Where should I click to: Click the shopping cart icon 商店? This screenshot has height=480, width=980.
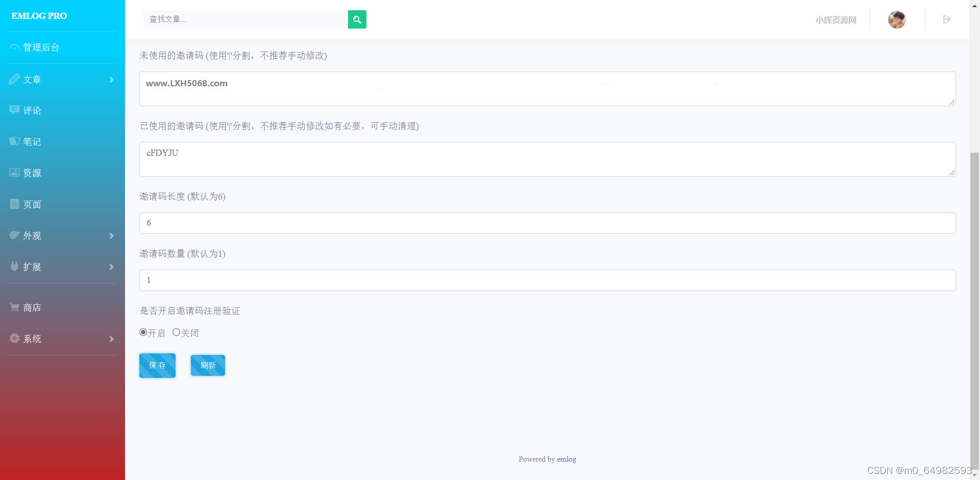pos(14,307)
